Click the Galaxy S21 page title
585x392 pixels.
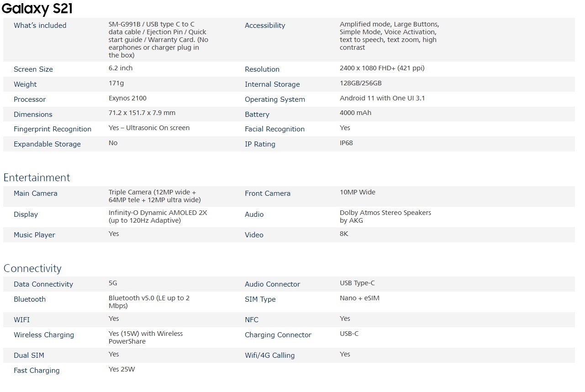37,8
